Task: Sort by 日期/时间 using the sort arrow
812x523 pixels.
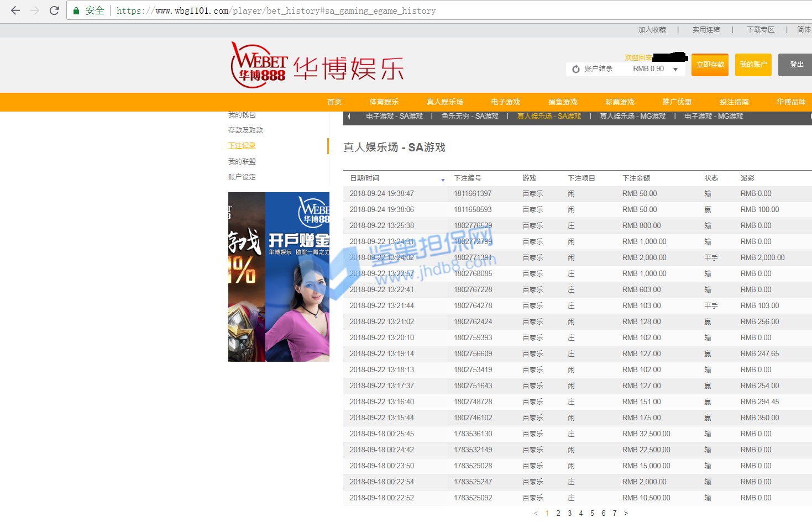Action: click(x=443, y=180)
